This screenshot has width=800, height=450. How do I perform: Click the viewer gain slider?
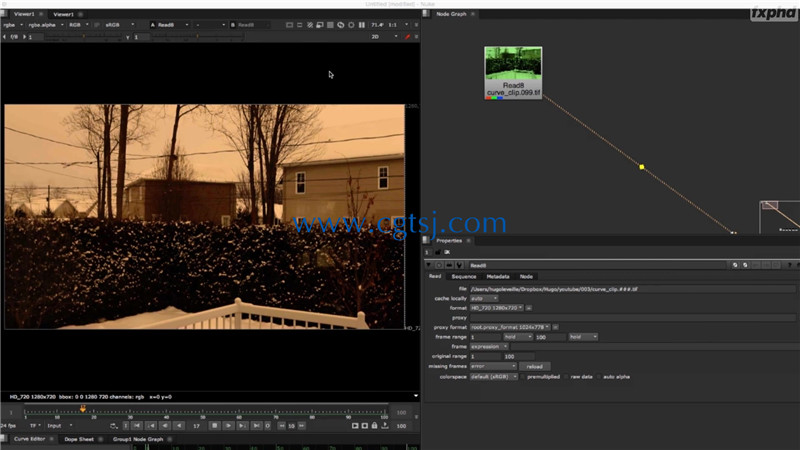coord(83,37)
